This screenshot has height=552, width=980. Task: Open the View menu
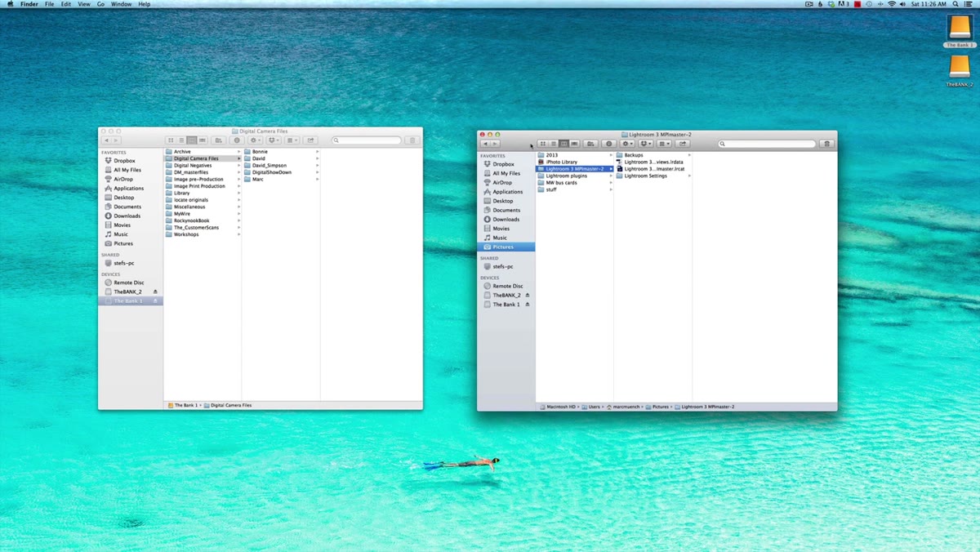84,4
